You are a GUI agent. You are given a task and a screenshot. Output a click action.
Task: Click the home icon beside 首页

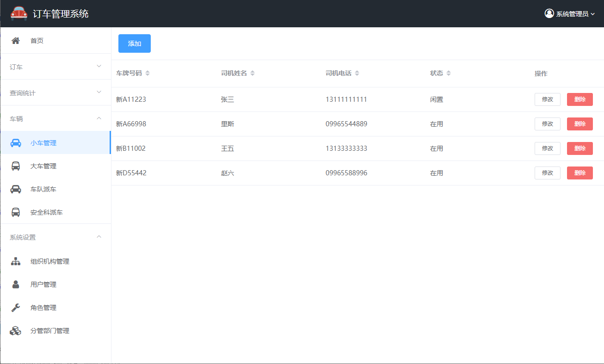pos(16,41)
